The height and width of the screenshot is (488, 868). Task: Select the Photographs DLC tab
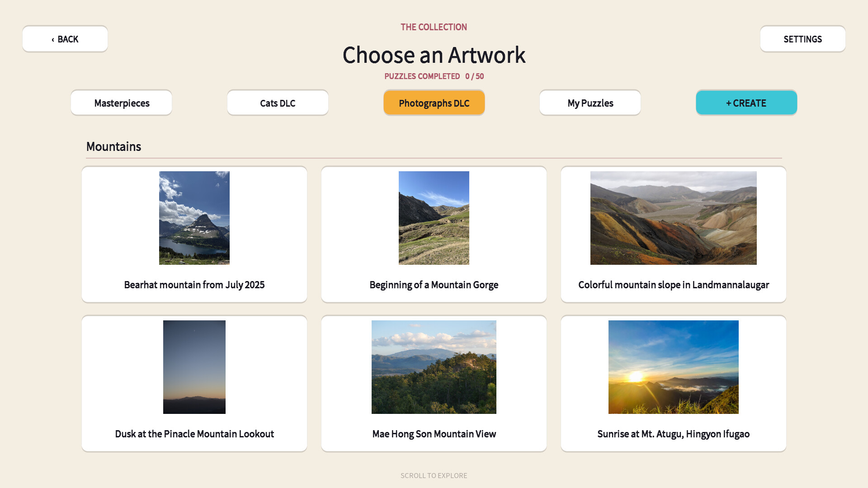[434, 103]
